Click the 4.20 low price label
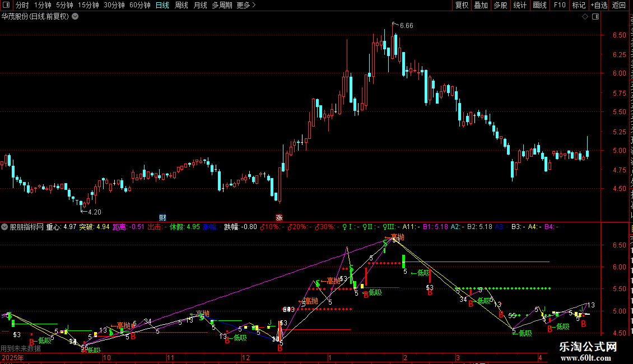 95,212
